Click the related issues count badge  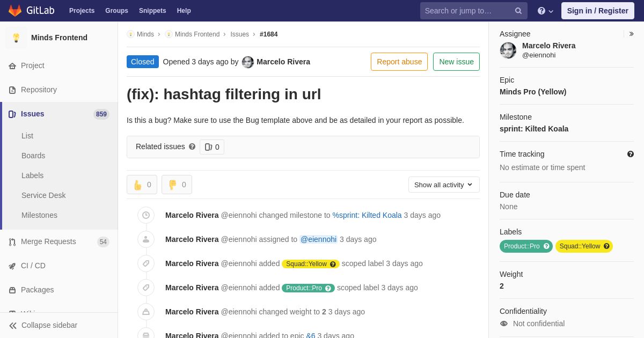click(x=212, y=147)
